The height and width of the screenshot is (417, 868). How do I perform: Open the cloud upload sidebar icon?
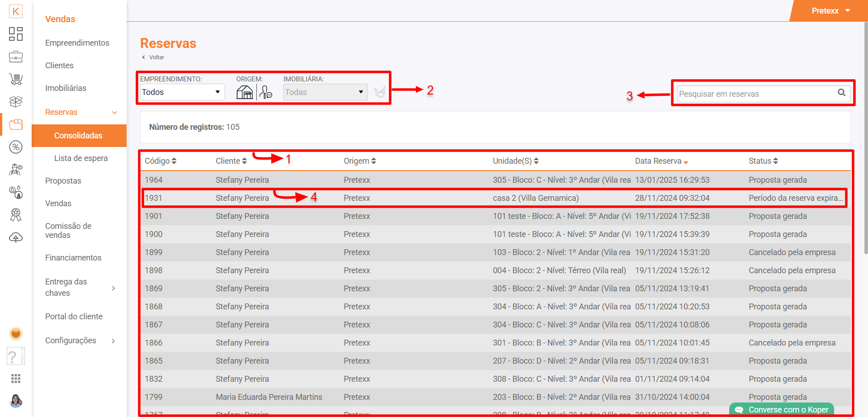point(16,237)
